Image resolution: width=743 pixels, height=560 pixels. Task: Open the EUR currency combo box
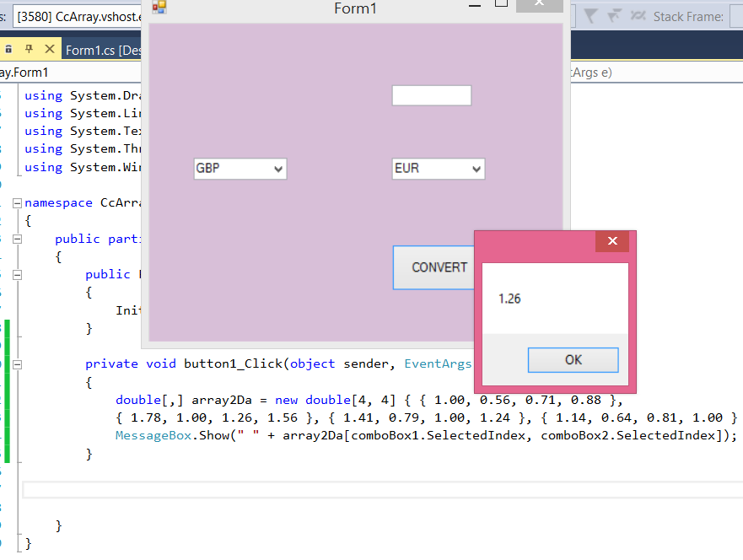[439, 169]
